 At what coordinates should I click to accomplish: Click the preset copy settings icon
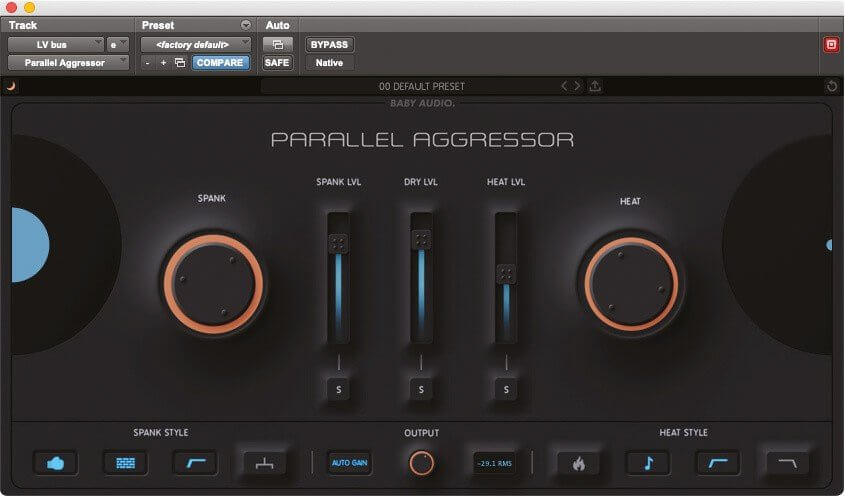(180, 63)
